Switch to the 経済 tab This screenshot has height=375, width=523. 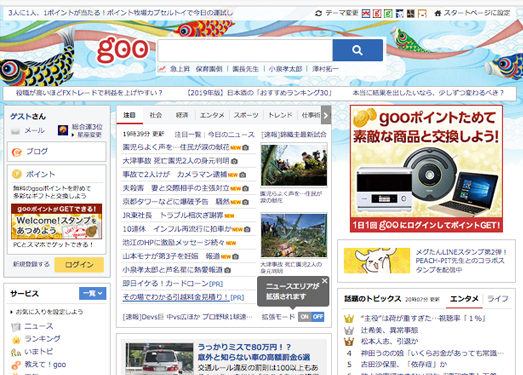pyautogui.click(x=182, y=115)
